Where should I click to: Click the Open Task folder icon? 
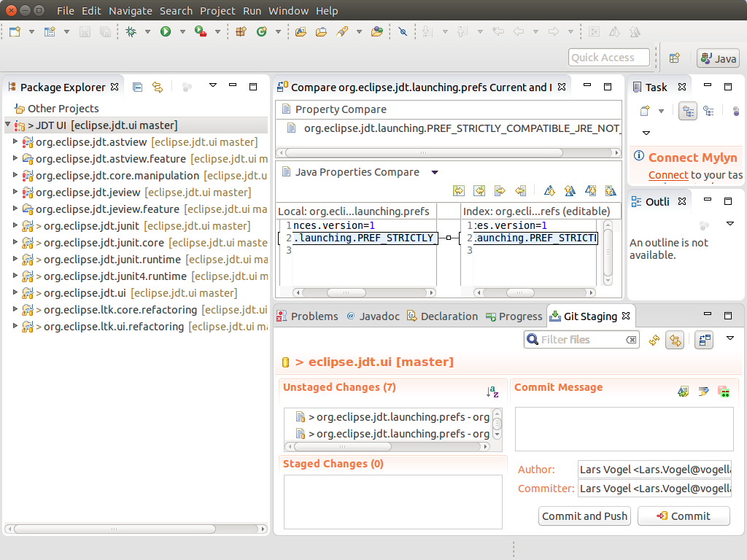(x=321, y=32)
